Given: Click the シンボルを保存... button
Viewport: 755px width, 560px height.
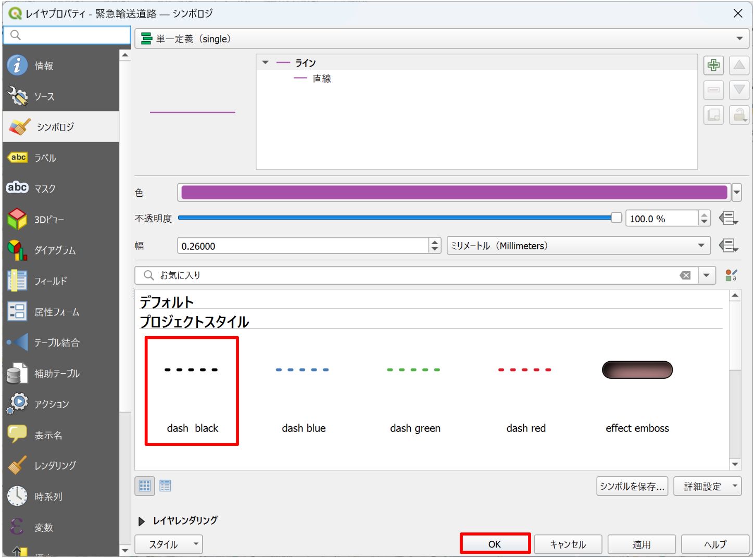Looking at the screenshot, I should coord(632,486).
